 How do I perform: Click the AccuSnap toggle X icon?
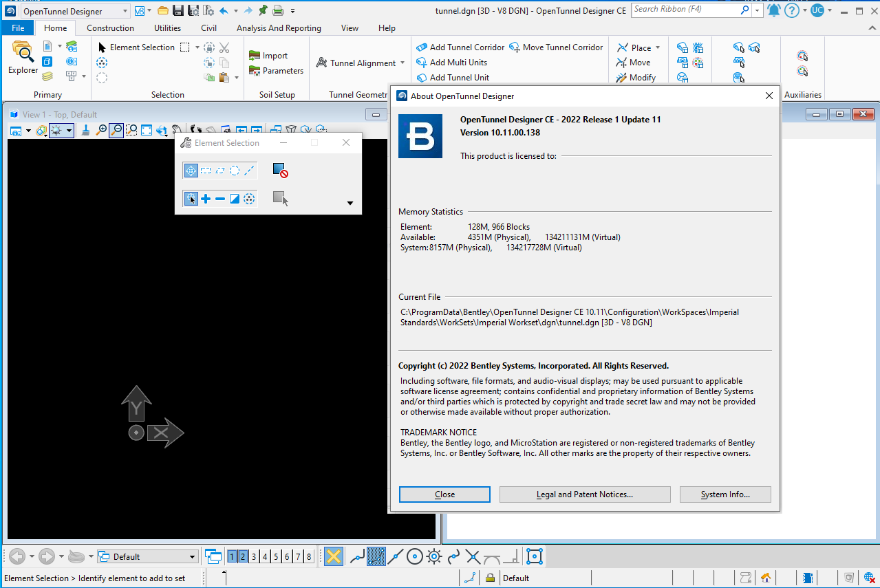click(334, 556)
